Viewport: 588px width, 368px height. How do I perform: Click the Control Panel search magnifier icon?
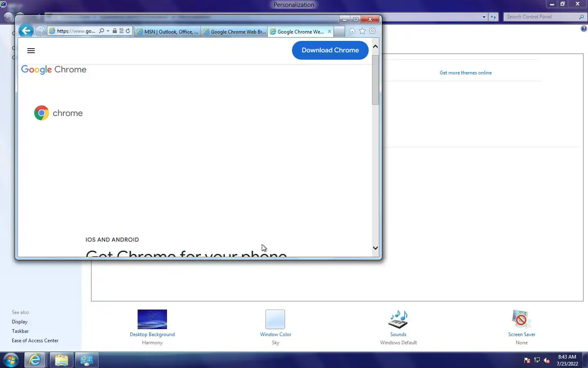[x=582, y=17]
